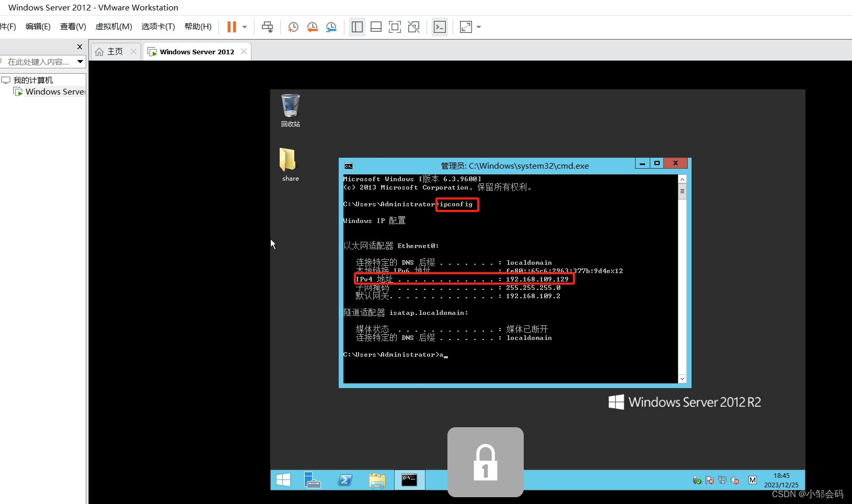Close the 主页 tab
This screenshot has height=504, width=852.
(133, 52)
